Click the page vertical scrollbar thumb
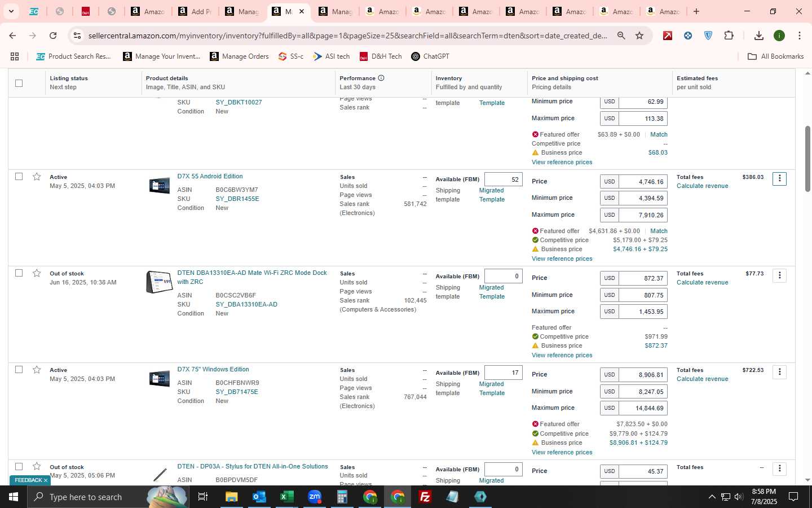Screen dimensions: 812x508 (x=807, y=158)
